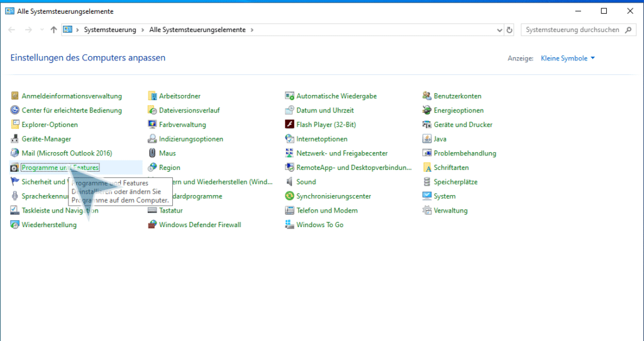Click the search magnifier icon

[628, 30]
